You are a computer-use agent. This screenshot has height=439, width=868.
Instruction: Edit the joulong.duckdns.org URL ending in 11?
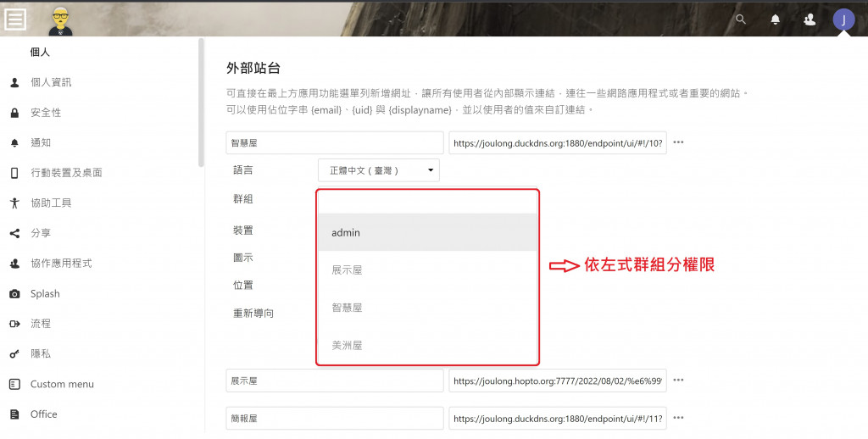click(558, 419)
